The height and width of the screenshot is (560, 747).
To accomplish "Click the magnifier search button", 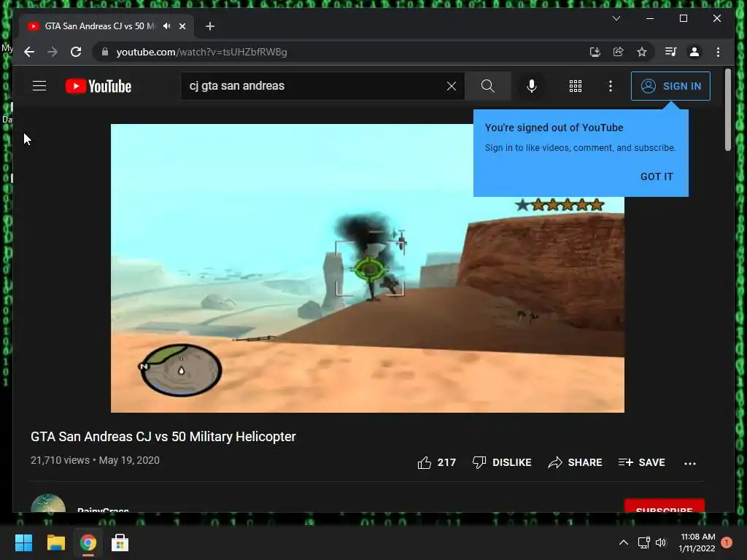I will point(487,86).
